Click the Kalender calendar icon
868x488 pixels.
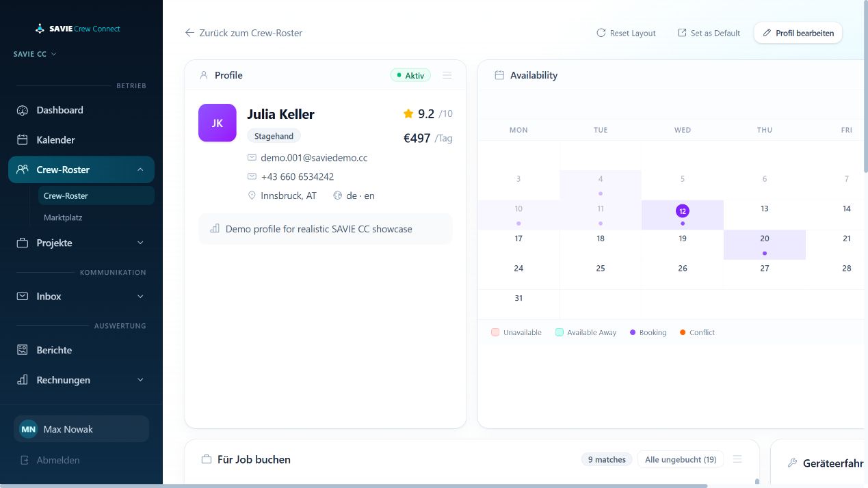click(23, 139)
